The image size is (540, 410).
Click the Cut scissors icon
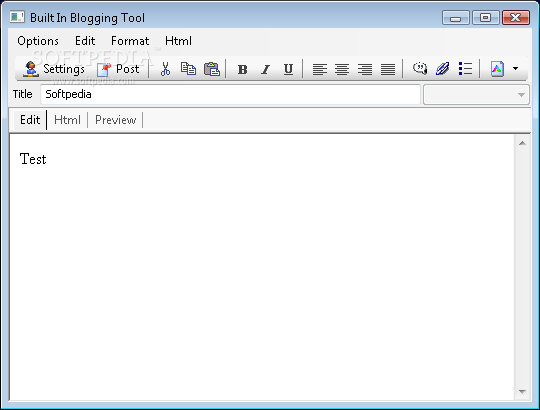pyautogui.click(x=165, y=69)
